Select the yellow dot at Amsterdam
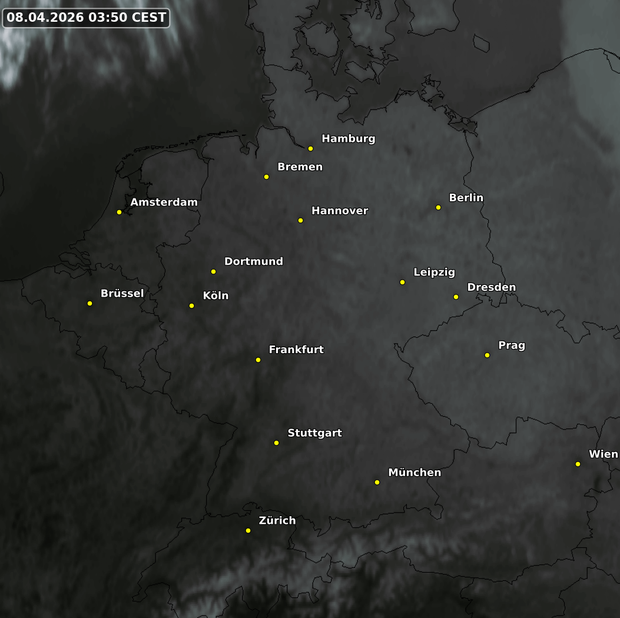This screenshot has width=620, height=618. coord(119,212)
